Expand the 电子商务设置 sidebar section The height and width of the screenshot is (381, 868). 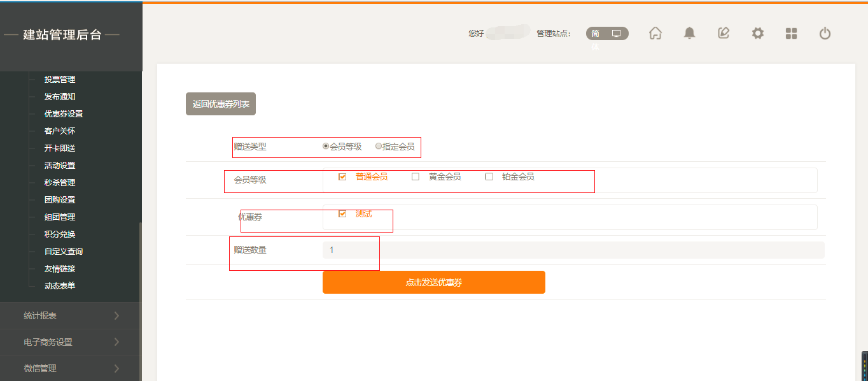tap(70, 342)
